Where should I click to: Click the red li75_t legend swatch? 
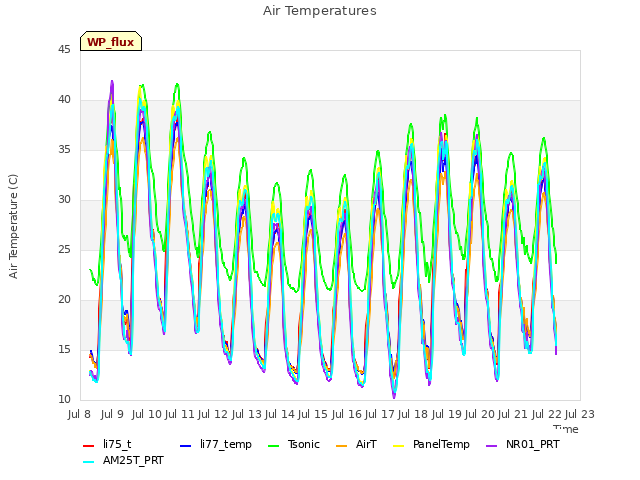[x=89, y=446]
